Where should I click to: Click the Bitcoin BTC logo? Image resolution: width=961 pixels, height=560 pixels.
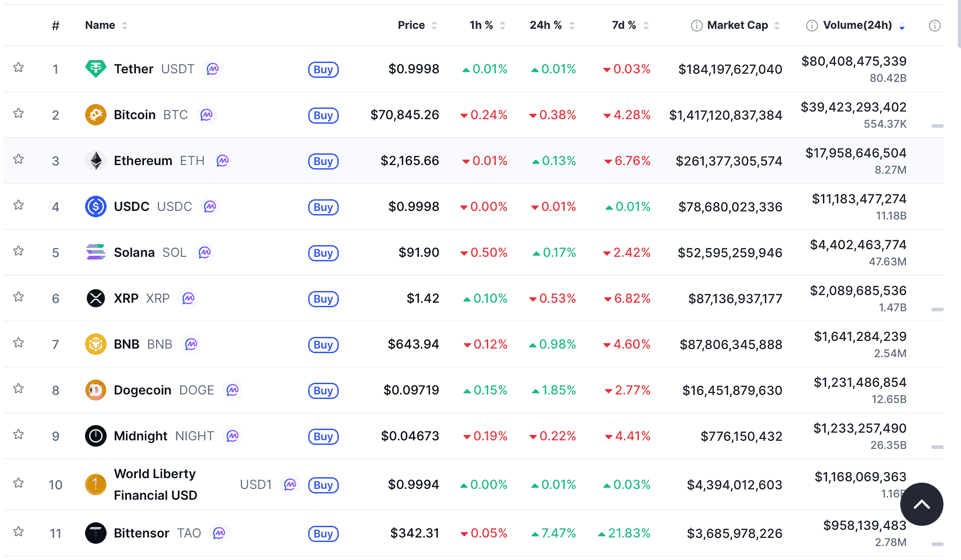pyautogui.click(x=96, y=115)
